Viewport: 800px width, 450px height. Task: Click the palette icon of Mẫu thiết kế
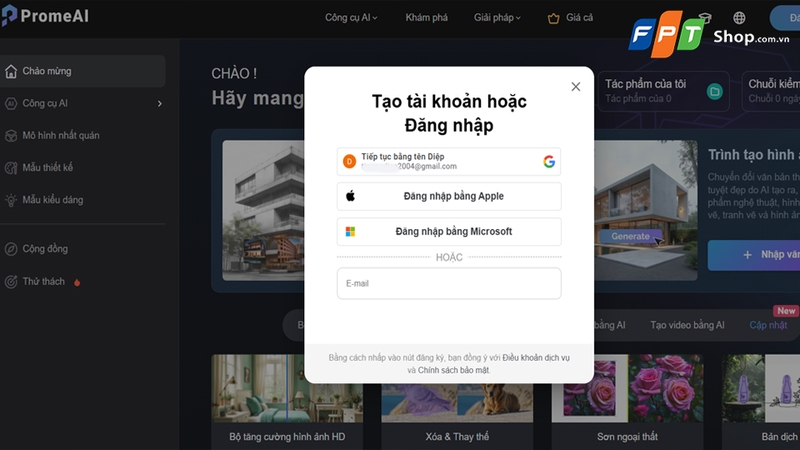pyautogui.click(x=11, y=168)
